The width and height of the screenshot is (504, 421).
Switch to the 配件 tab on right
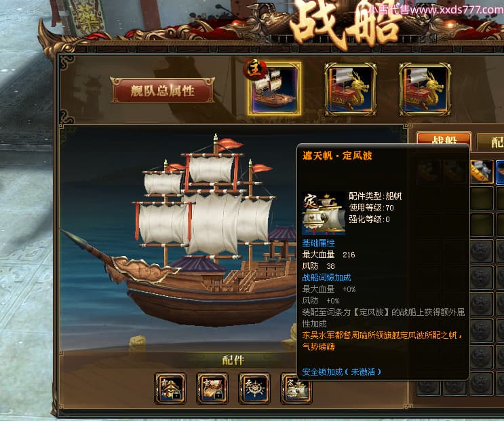coord(492,141)
